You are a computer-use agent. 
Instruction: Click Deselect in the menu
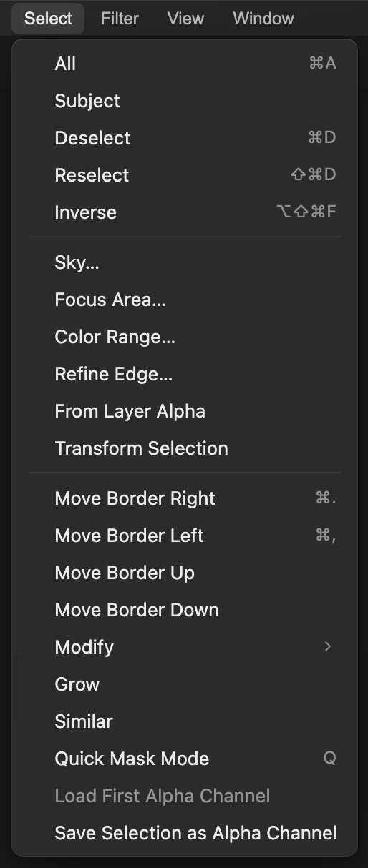click(185, 138)
